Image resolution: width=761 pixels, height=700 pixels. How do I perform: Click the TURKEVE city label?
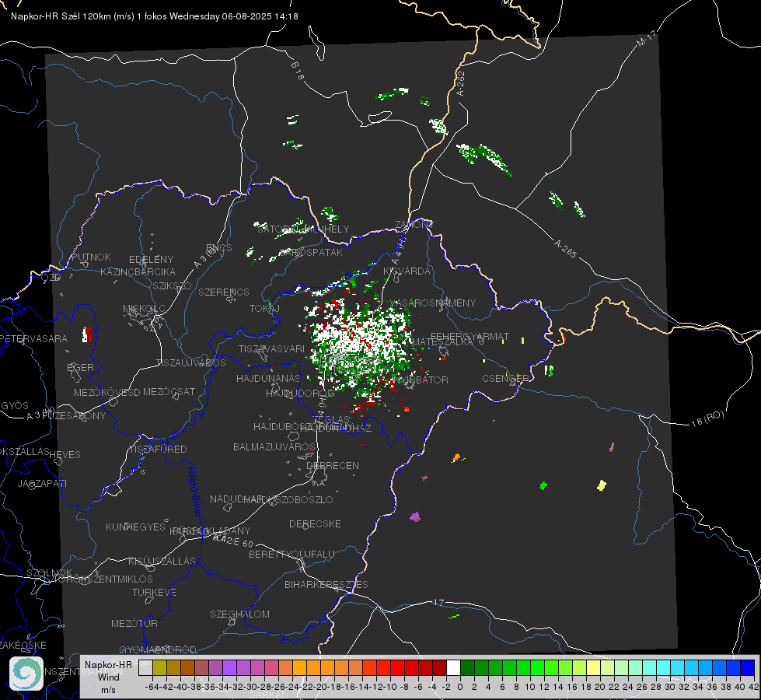coord(154,592)
